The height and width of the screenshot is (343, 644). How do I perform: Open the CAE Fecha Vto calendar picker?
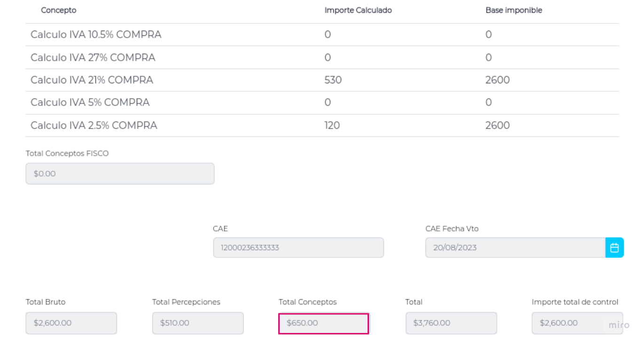(614, 247)
